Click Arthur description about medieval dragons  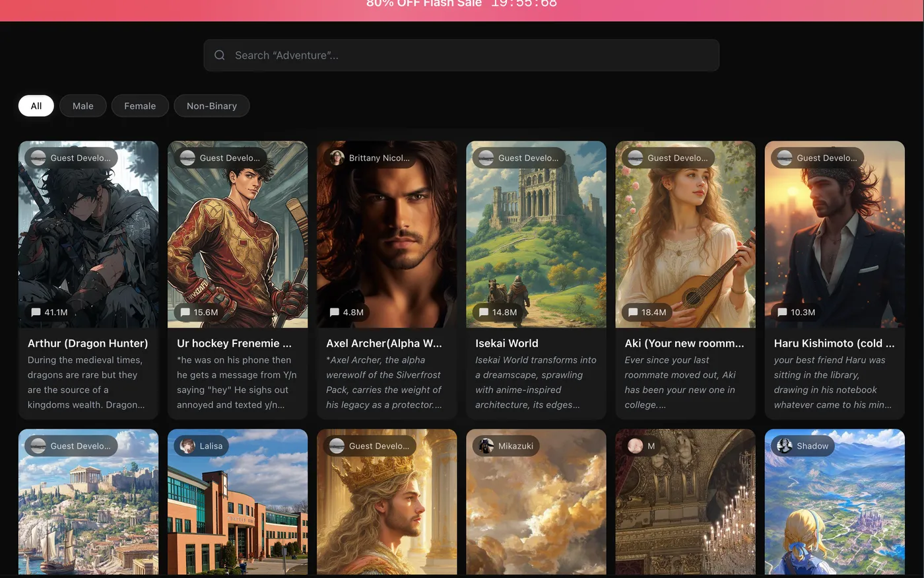click(86, 382)
